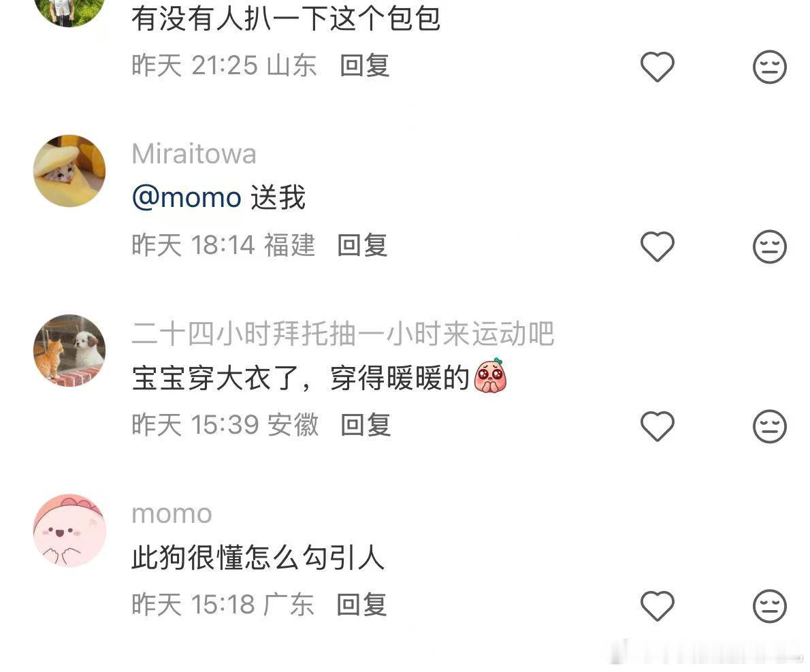View Miraitowa's cat-in-yellow-hat avatar
Screen dimensions: 810x672
pyautogui.click(x=69, y=171)
